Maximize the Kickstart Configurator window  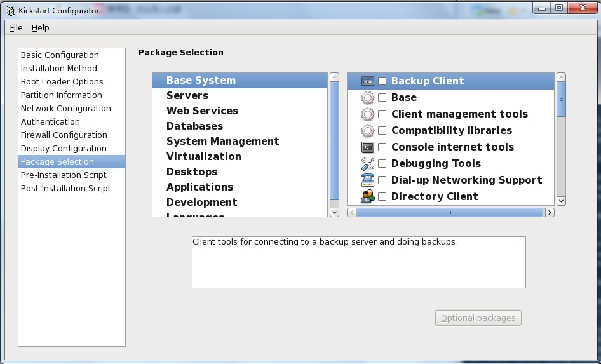[x=559, y=8]
